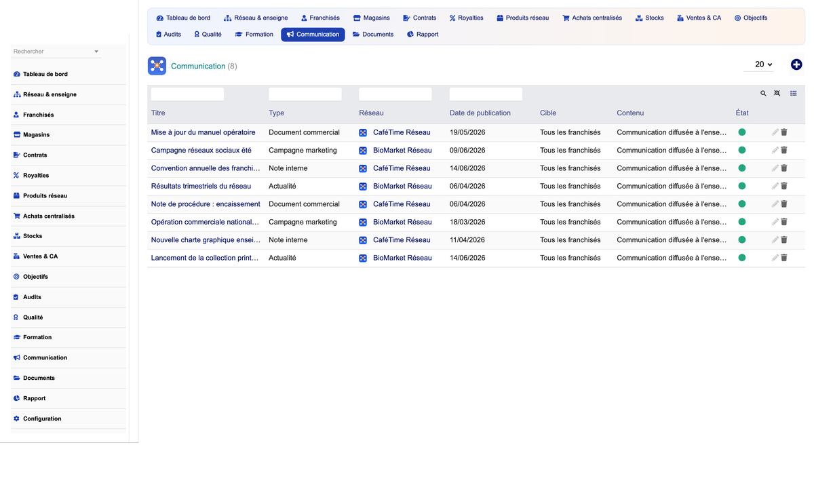Open BioMarket Réseau link in Campagne réseaux row

click(x=402, y=151)
